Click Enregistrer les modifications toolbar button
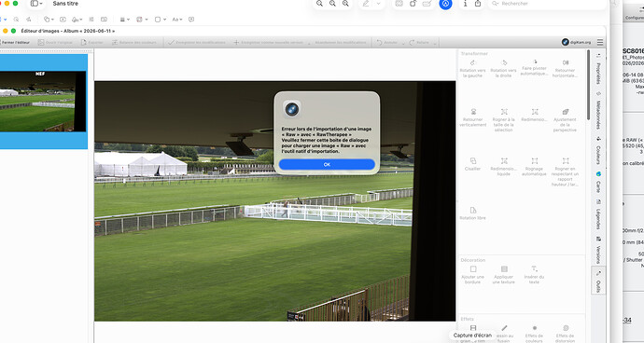 [x=196, y=42]
